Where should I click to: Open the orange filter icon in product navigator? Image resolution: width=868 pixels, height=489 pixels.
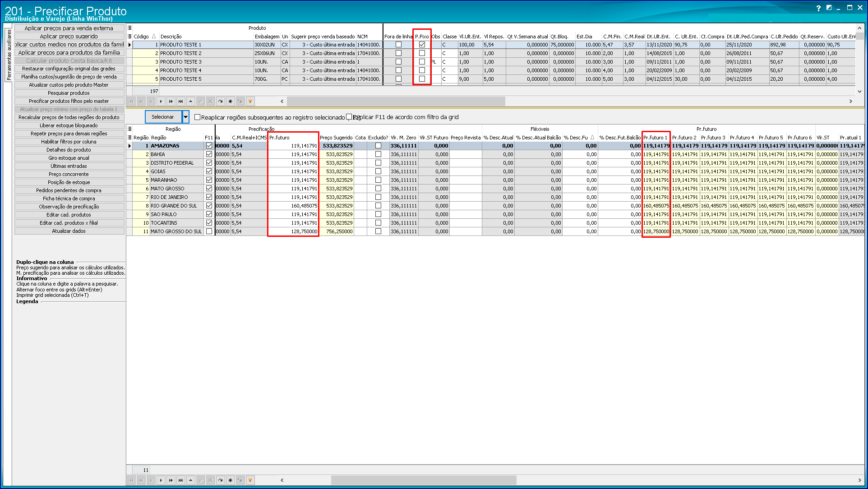click(250, 101)
